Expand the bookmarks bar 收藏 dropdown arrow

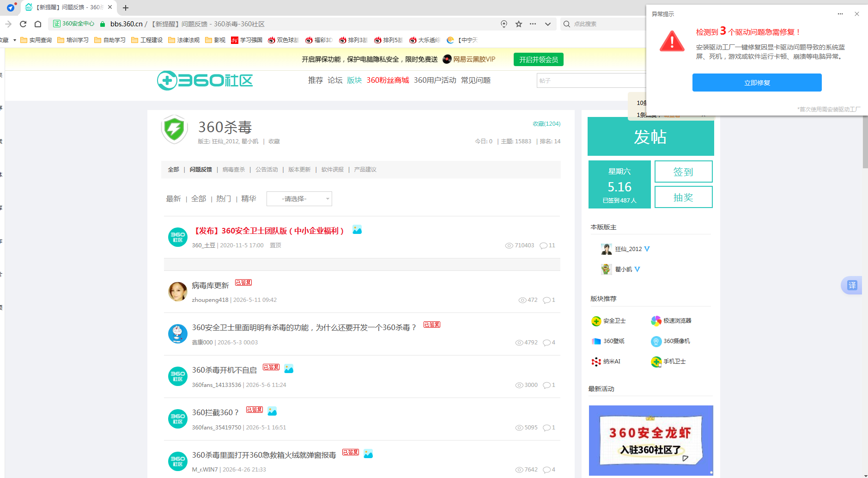click(x=15, y=40)
